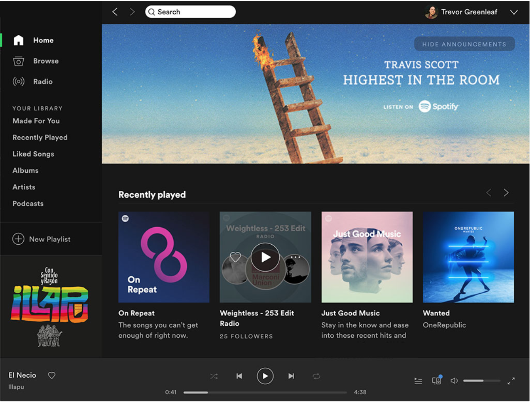The width and height of the screenshot is (532, 403).
Task: Open the play queue icon
Action: (x=418, y=381)
